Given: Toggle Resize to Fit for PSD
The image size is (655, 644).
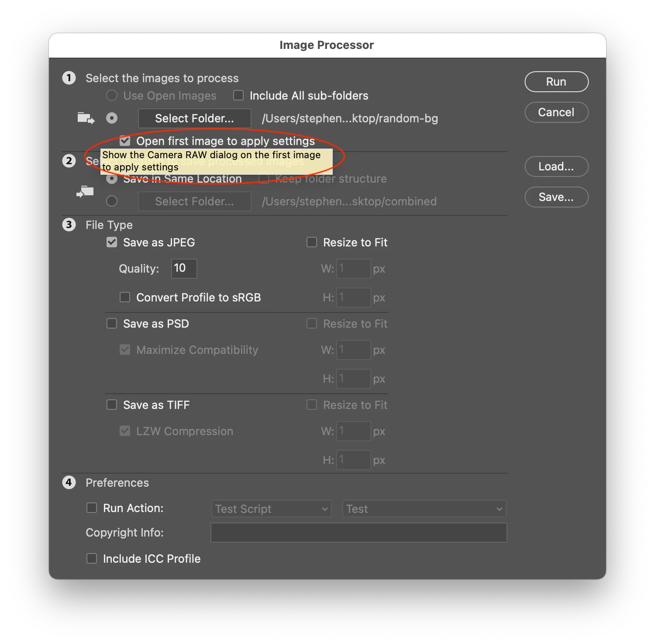Looking at the screenshot, I should pos(312,323).
